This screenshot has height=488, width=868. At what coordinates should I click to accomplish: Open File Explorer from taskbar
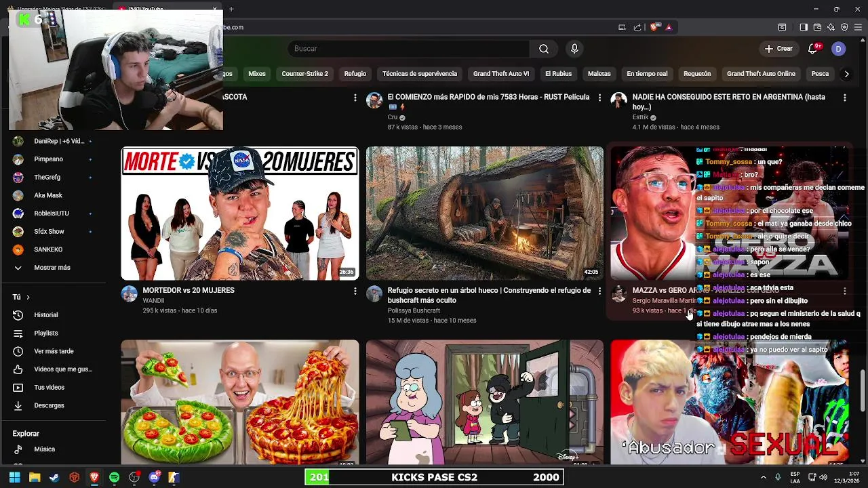(x=35, y=477)
